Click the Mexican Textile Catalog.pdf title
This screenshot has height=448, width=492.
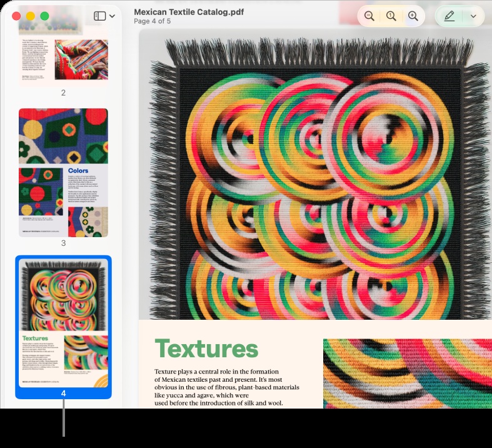coord(189,12)
